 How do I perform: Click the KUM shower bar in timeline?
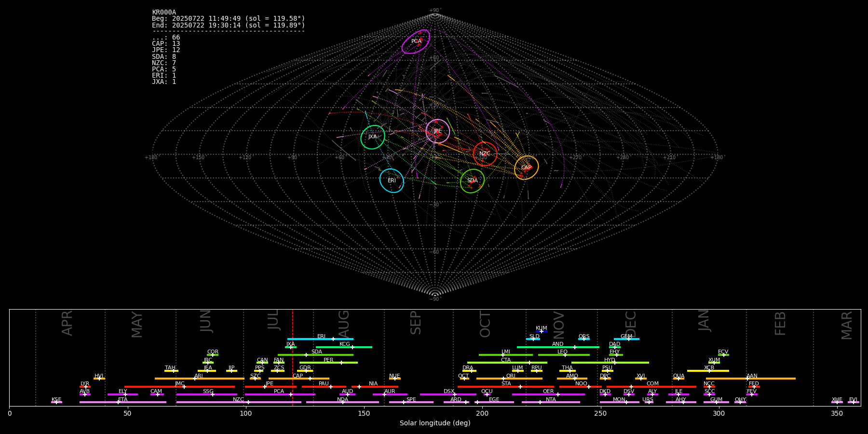[542, 331]
